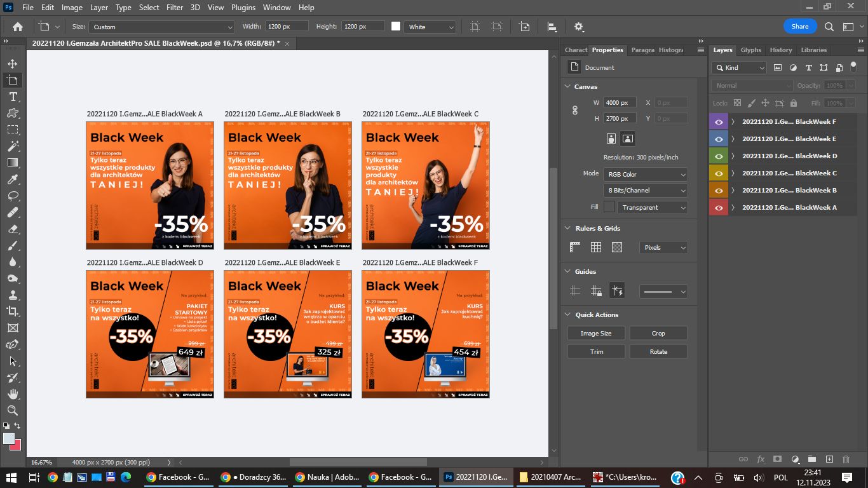The height and width of the screenshot is (488, 868).
Task: Hide the BlackWeek F artboard layer
Action: click(x=719, y=121)
